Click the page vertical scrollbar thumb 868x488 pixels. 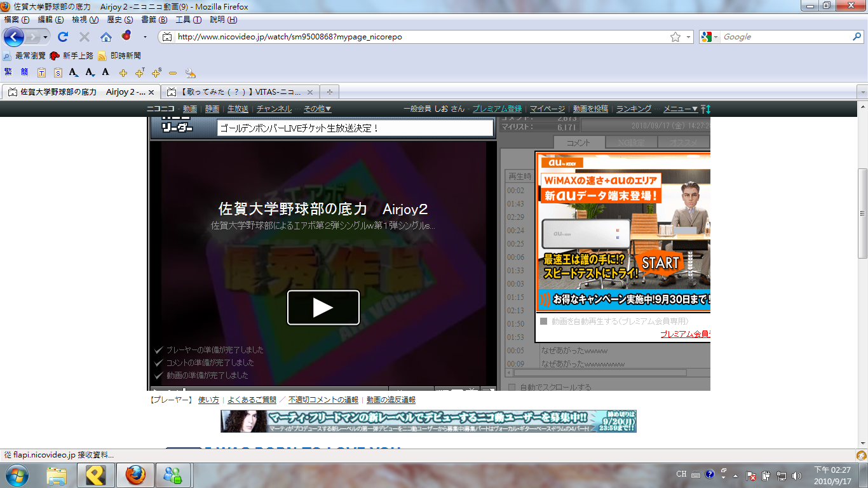point(862,213)
